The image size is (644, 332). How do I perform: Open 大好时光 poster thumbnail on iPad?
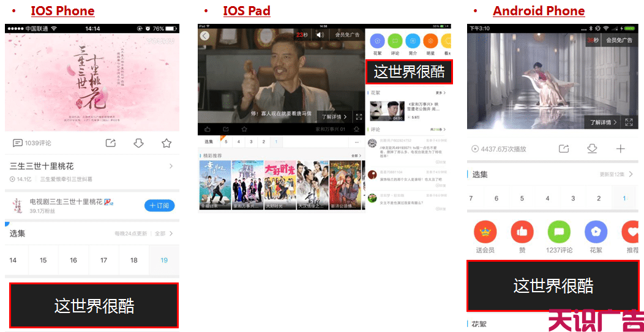[x=280, y=185]
